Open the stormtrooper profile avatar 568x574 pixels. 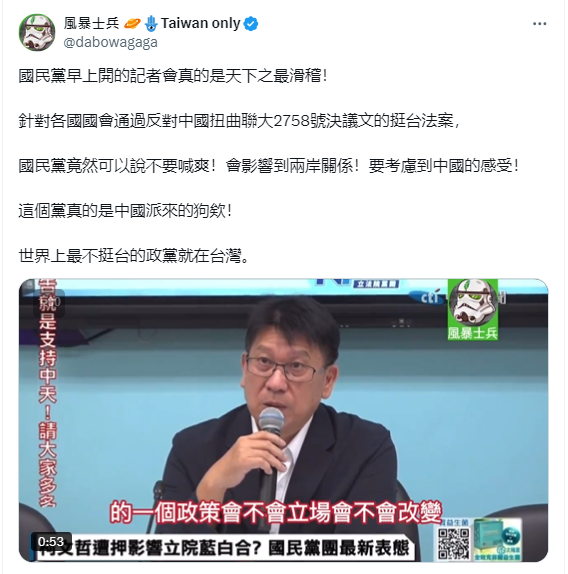[37, 33]
